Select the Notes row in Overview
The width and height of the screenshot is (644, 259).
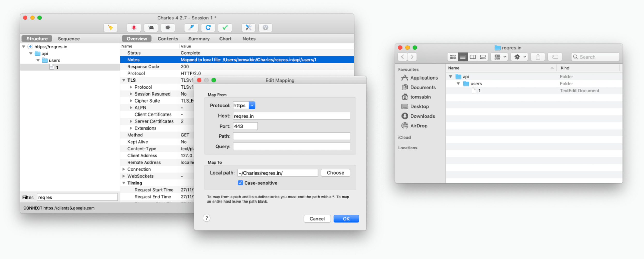point(237,60)
